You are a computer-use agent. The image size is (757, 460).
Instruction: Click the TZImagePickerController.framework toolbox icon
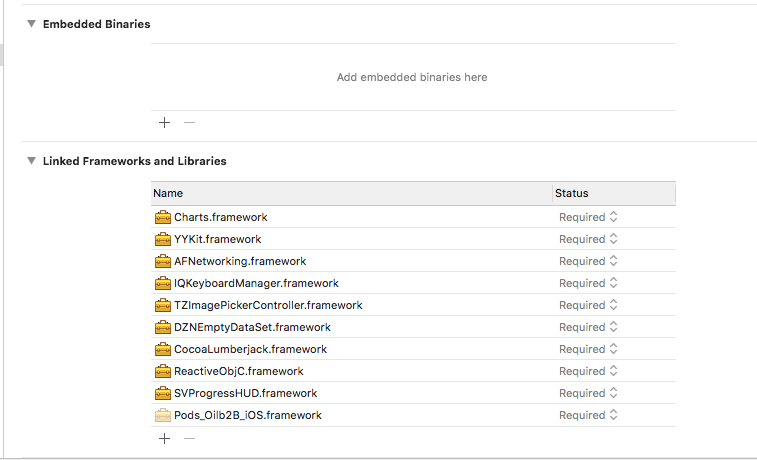[x=163, y=305]
